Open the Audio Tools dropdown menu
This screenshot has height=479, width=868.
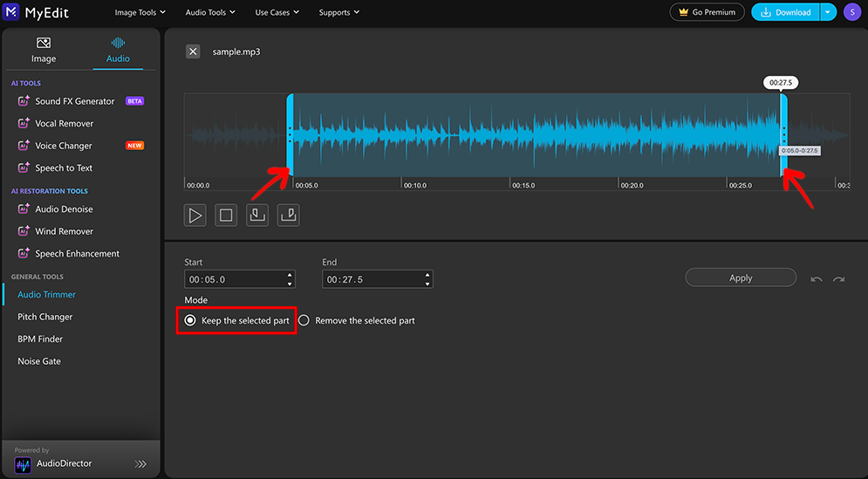[x=210, y=13]
